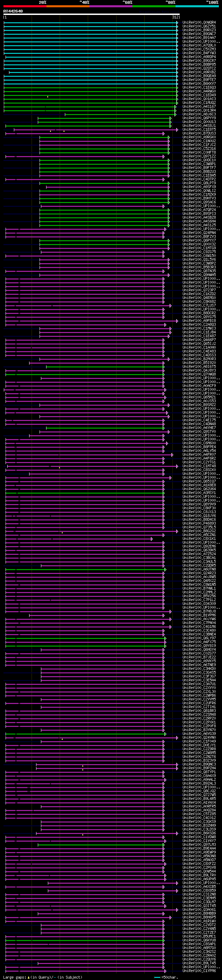The height and width of the screenshot is (980, 222).
Task: Open the UniRef100_B9GNC7 hit
Action: (199, 34)
